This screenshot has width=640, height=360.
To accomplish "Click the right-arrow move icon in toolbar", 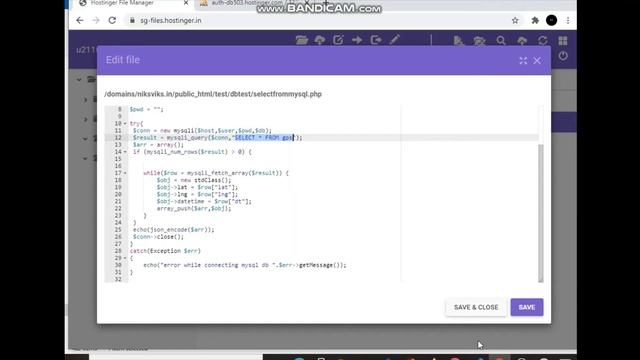I will pos(357,40).
